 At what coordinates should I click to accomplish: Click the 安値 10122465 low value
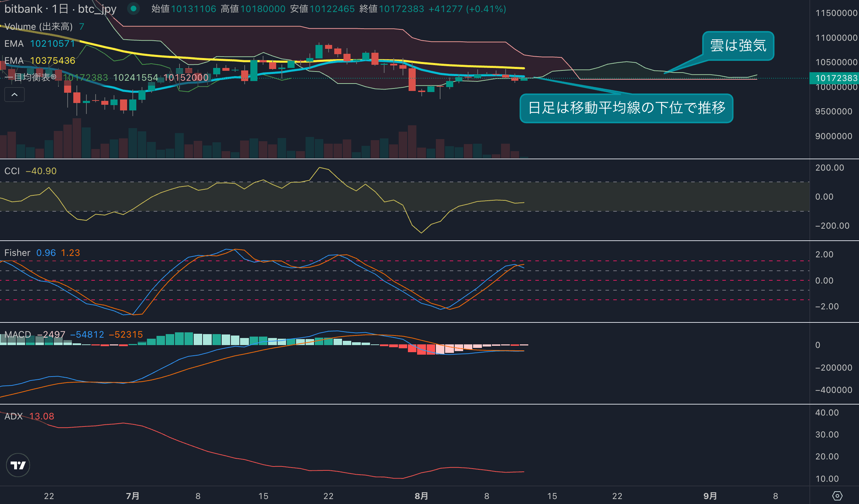click(322, 9)
